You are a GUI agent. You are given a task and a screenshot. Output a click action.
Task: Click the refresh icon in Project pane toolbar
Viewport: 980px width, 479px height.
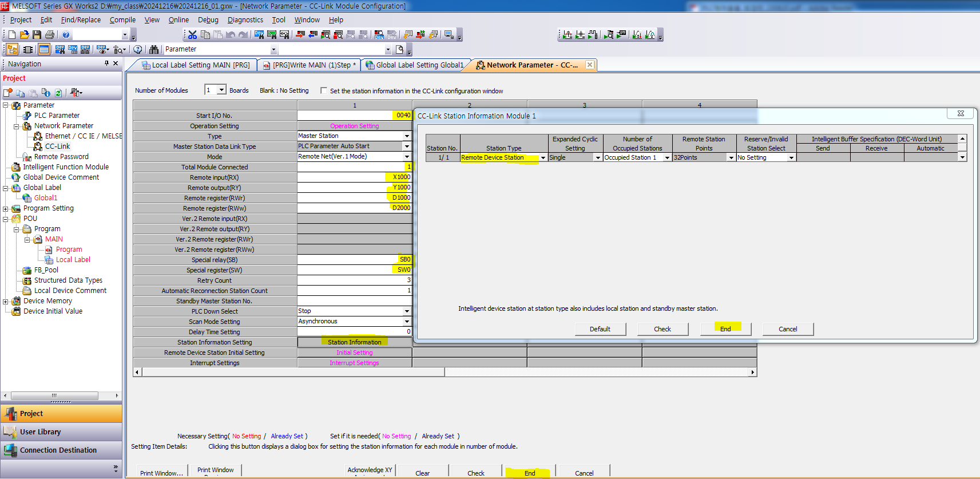(58, 93)
